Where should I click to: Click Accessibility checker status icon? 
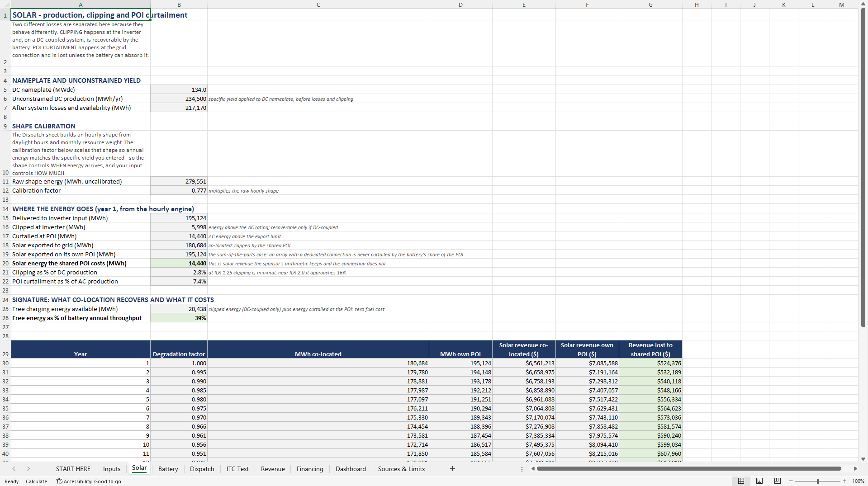(x=59, y=481)
